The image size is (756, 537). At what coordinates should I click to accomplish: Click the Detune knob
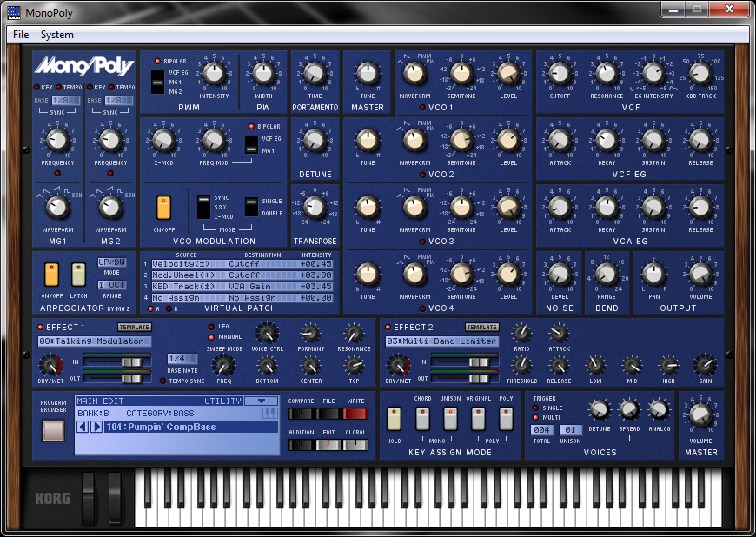pos(315,141)
